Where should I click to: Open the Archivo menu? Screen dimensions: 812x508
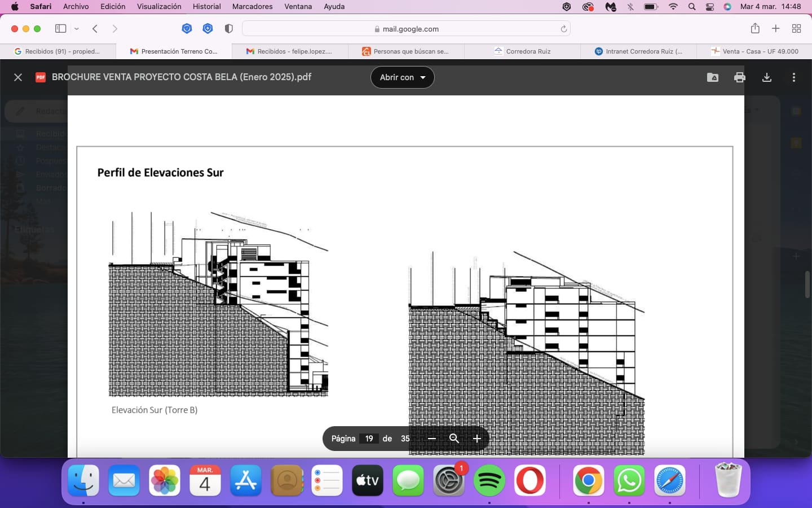76,7
